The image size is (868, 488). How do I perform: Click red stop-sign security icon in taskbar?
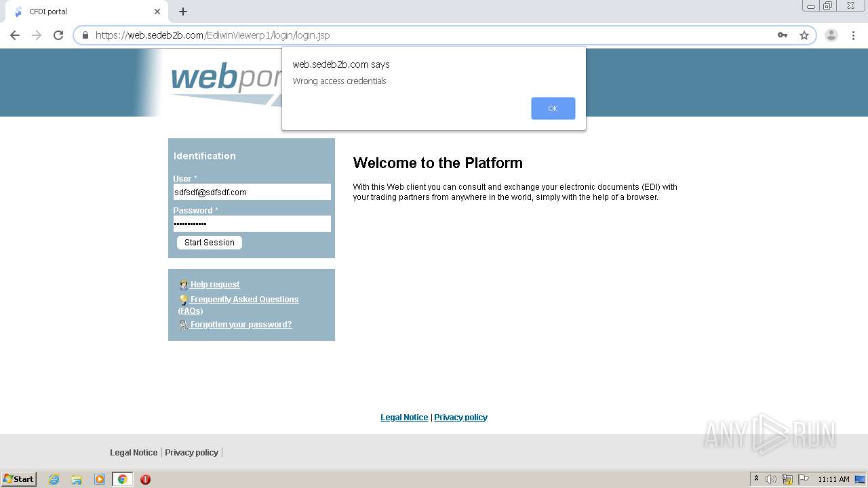point(145,479)
